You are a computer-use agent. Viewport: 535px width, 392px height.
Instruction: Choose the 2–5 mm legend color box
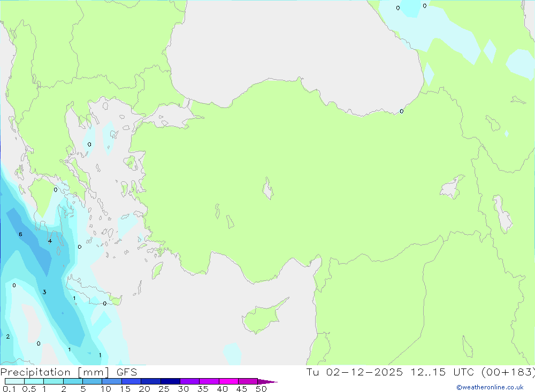pyautogui.click(x=73, y=381)
